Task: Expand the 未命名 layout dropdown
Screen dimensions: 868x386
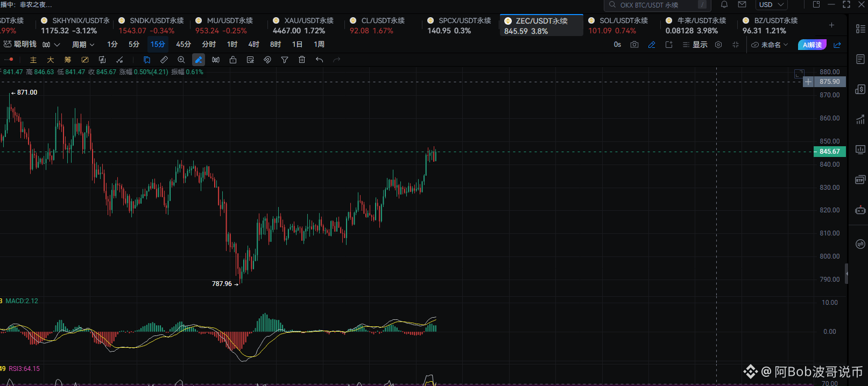Action: (x=770, y=45)
